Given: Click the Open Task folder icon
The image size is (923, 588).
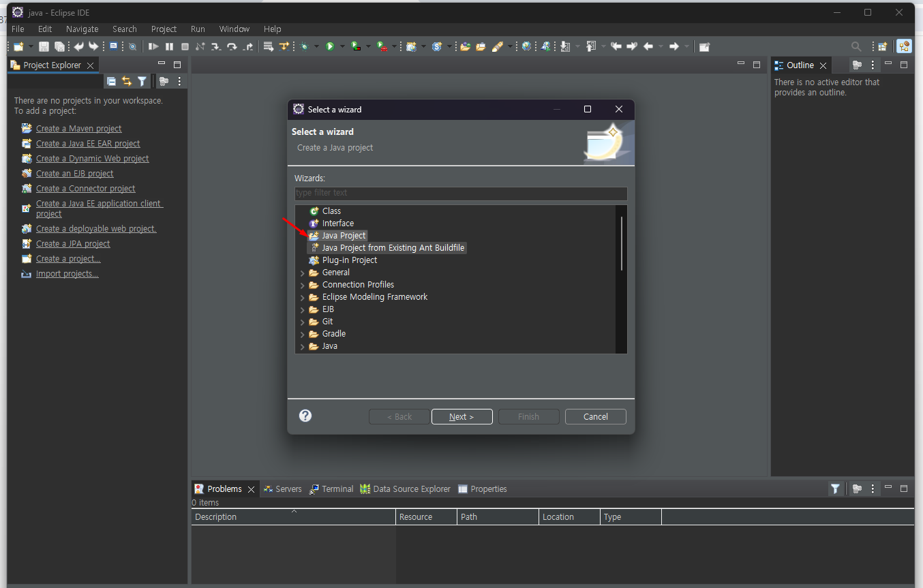Looking at the screenshot, I should [481, 46].
